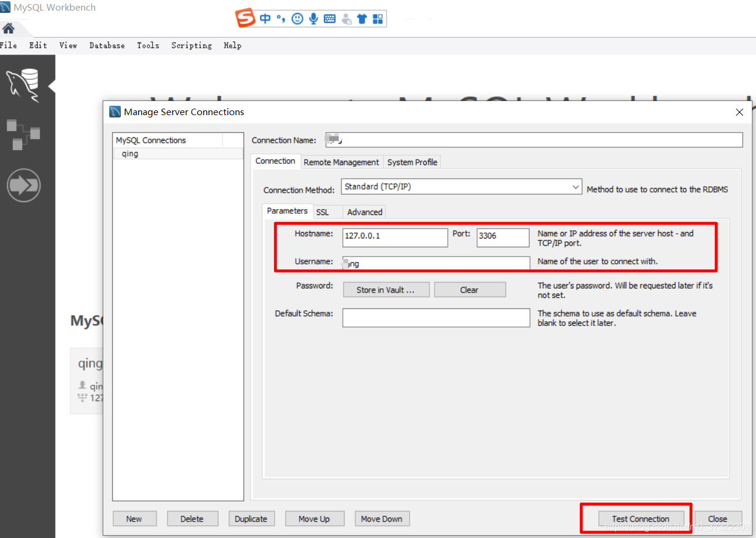The image size is (756, 538).
Task: Open the Models sidebar icon
Action: (23, 134)
